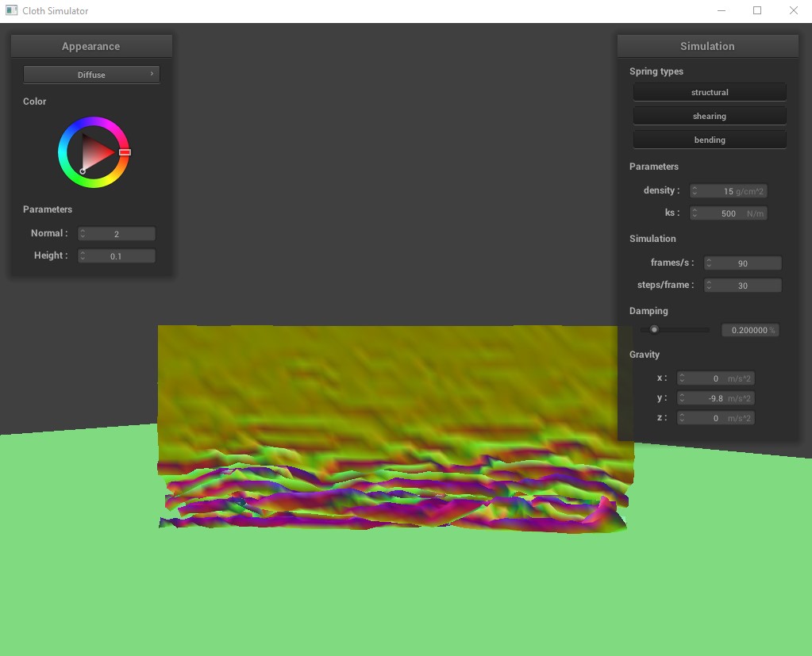This screenshot has height=656, width=812.
Task: Click the density value field
Action: tap(728, 191)
